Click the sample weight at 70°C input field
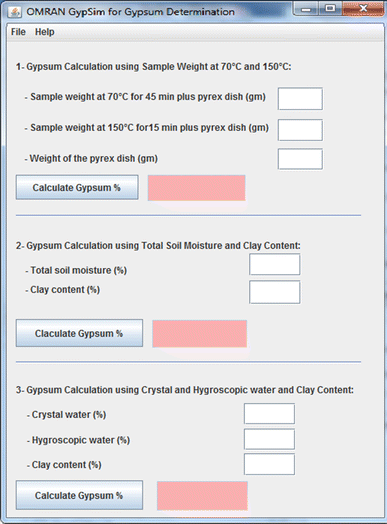This screenshot has width=387, height=524. [300, 99]
